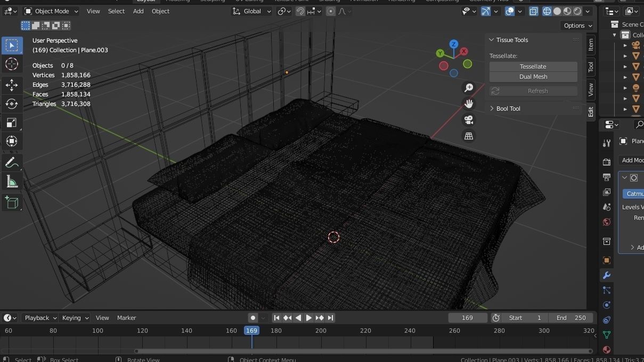Choose the Annotate pencil tool
644x362 pixels.
coord(12,163)
